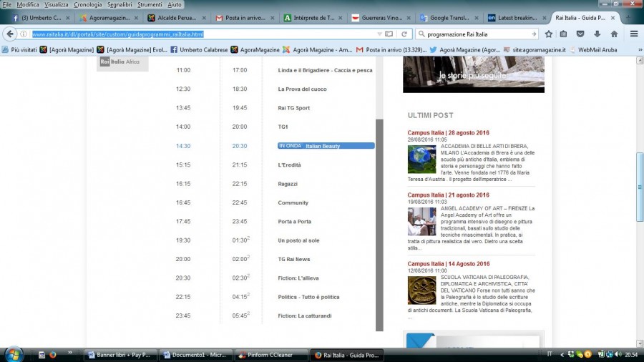Click the IN ONDA Italian Beauty program
The width and height of the screenshot is (644, 362).
(x=326, y=146)
